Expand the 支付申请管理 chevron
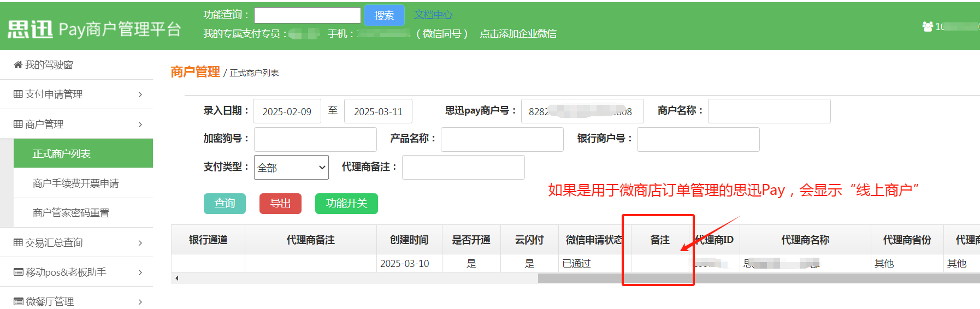980x309 pixels. (140, 94)
